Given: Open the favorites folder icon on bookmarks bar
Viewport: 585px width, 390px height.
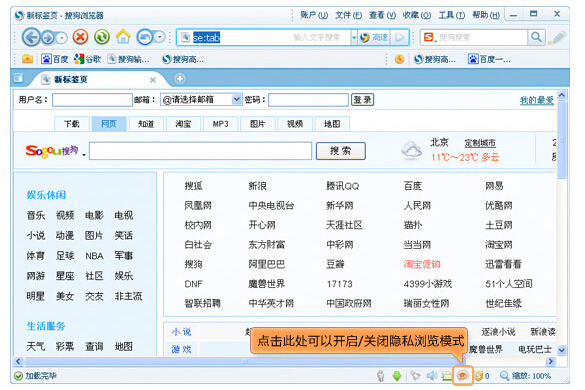Looking at the screenshot, I should point(27,59).
